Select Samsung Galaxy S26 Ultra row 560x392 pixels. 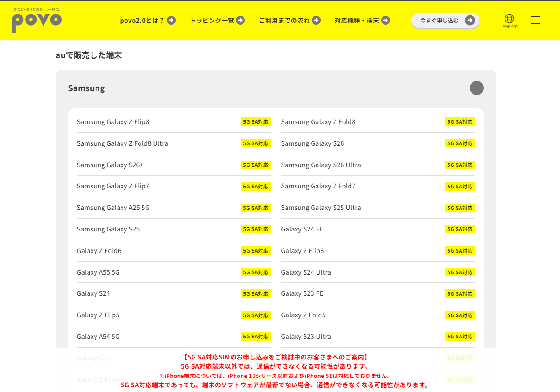click(378, 165)
